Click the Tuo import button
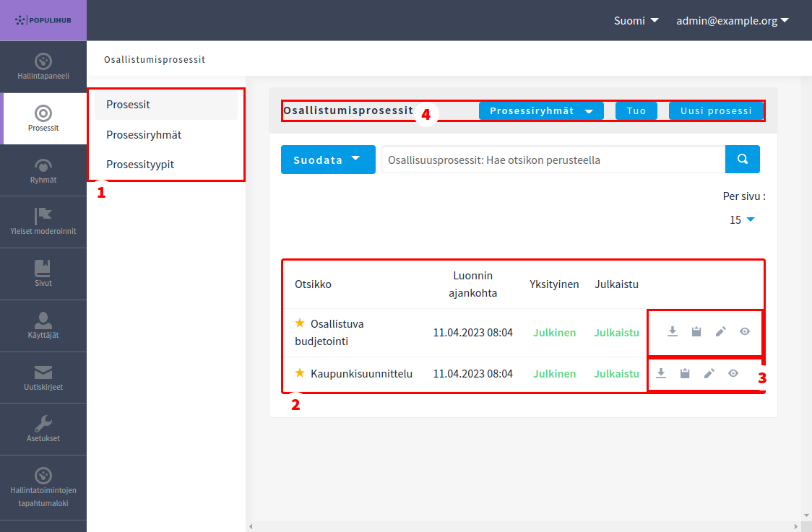Viewport: 812px width, 532px height. coord(636,111)
